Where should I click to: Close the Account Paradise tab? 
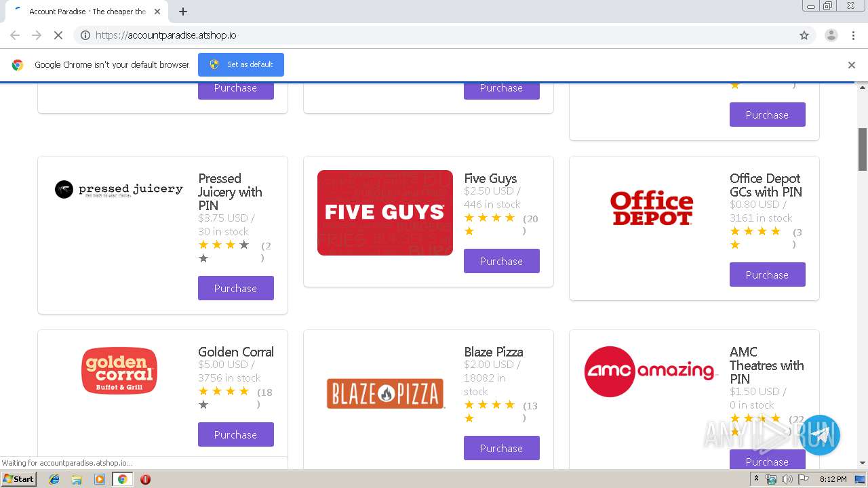(157, 12)
